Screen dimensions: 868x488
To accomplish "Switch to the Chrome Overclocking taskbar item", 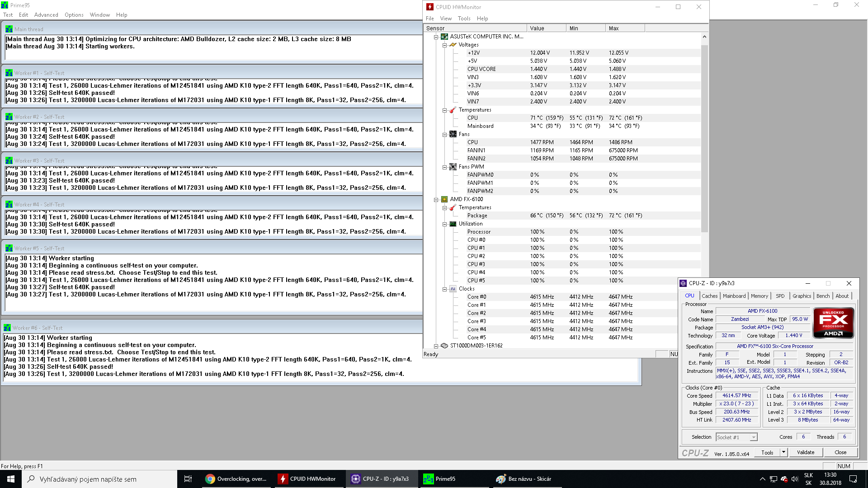I will click(236, 479).
